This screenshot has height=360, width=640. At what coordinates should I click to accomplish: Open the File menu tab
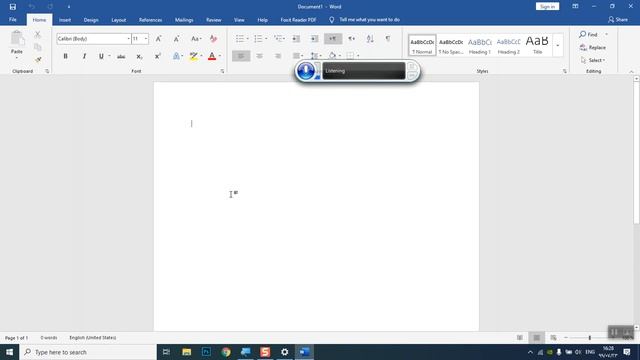13,20
